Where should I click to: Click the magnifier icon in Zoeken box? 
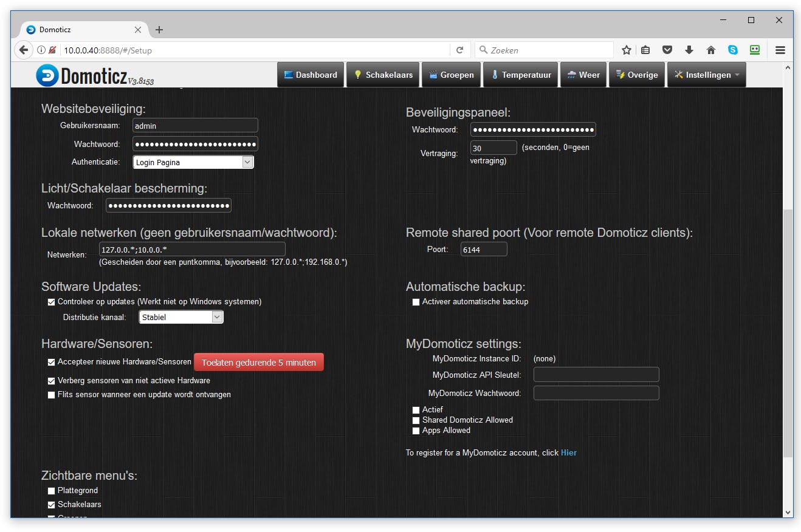pyautogui.click(x=484, y=50)
